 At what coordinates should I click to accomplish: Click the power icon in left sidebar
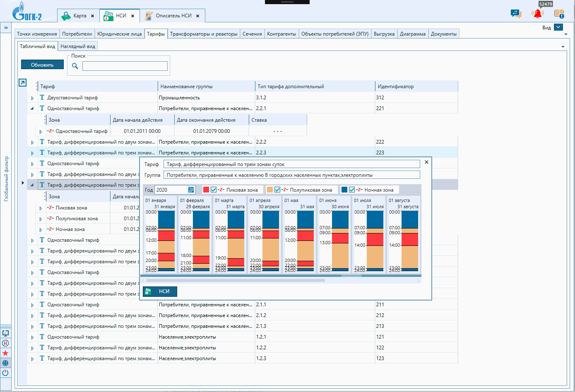point(5,373)
